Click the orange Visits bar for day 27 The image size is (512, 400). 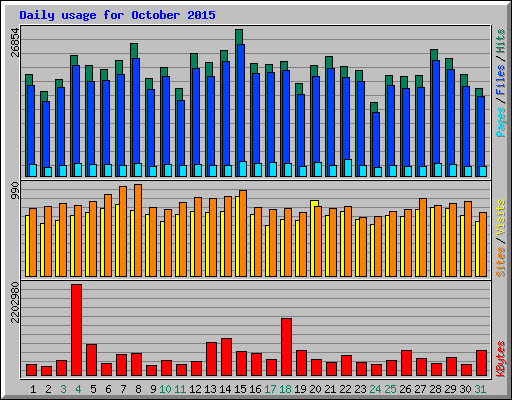(423, 237)
